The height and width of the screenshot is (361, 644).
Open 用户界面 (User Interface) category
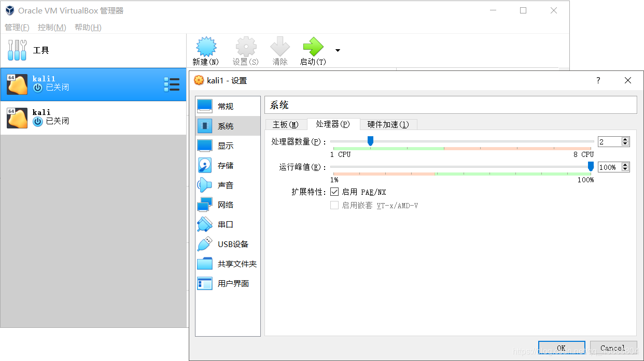pos(228,283)
